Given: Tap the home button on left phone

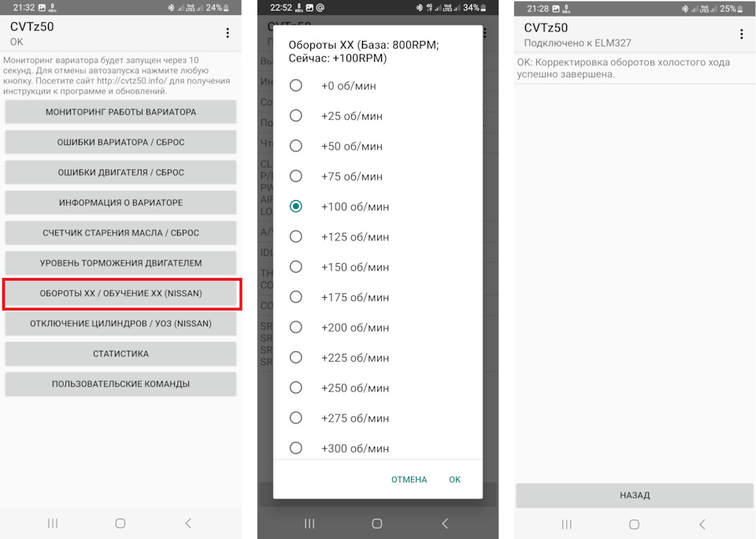Looking at the screenshot, I should tap(120, 523).
